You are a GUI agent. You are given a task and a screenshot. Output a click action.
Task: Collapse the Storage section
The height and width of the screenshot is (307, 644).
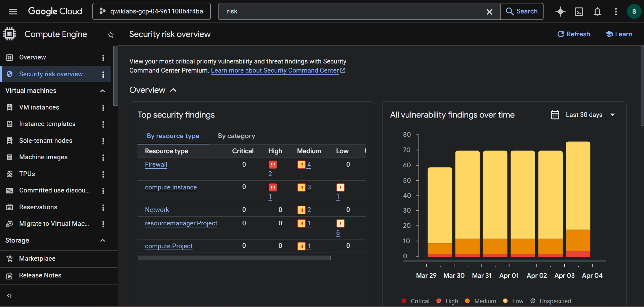point(103,240)
